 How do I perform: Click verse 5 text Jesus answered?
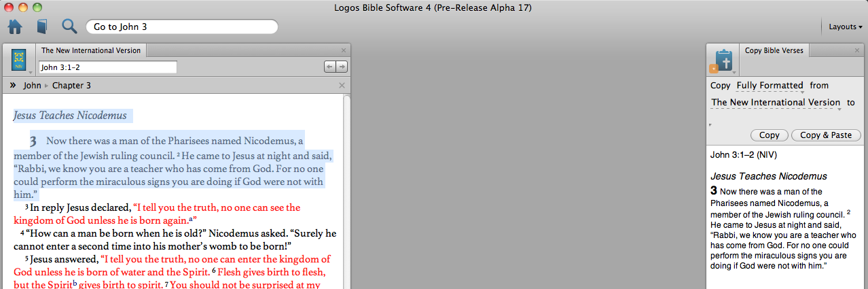65,259
